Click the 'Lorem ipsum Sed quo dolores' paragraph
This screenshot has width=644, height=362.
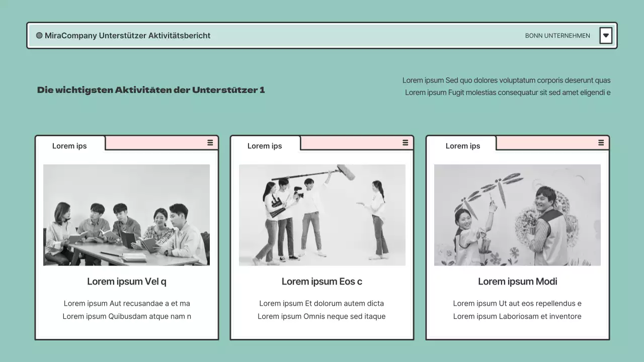coord(506,80)
